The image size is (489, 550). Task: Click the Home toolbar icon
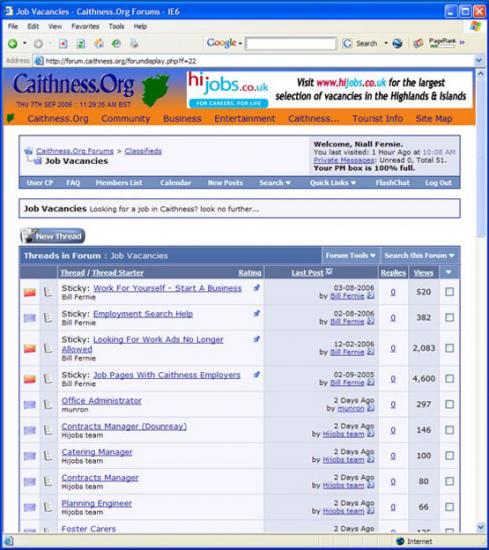[x=99, y=43]
